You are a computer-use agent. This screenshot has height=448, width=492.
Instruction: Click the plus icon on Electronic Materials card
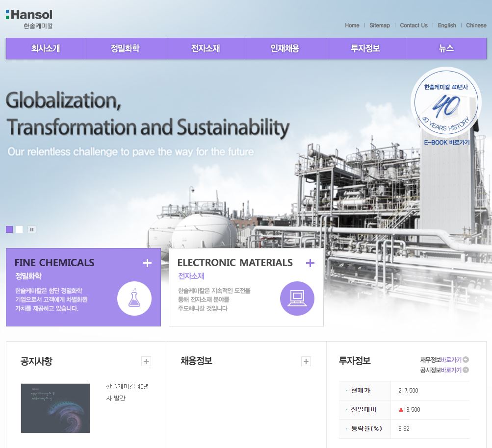pos(310,263)
